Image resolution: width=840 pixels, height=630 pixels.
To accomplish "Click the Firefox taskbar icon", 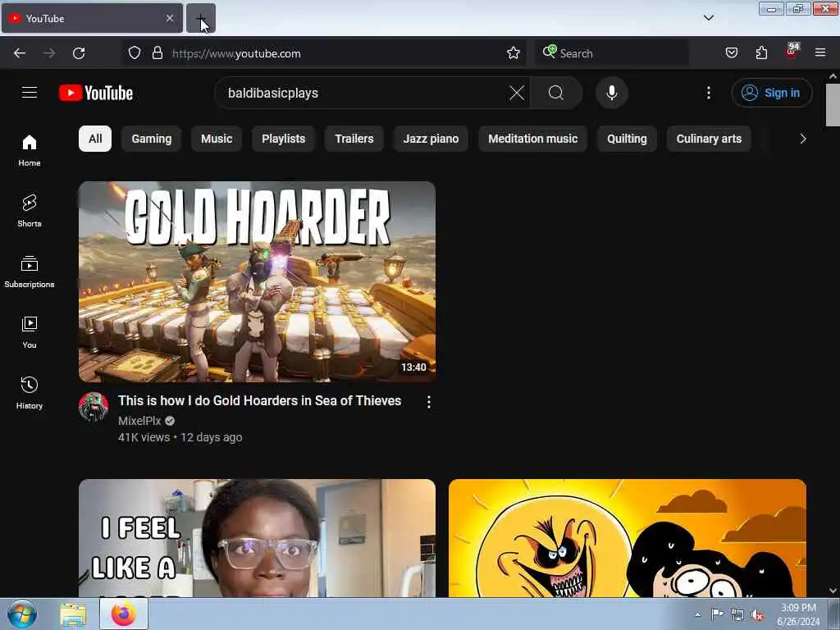I will (124, 614).
